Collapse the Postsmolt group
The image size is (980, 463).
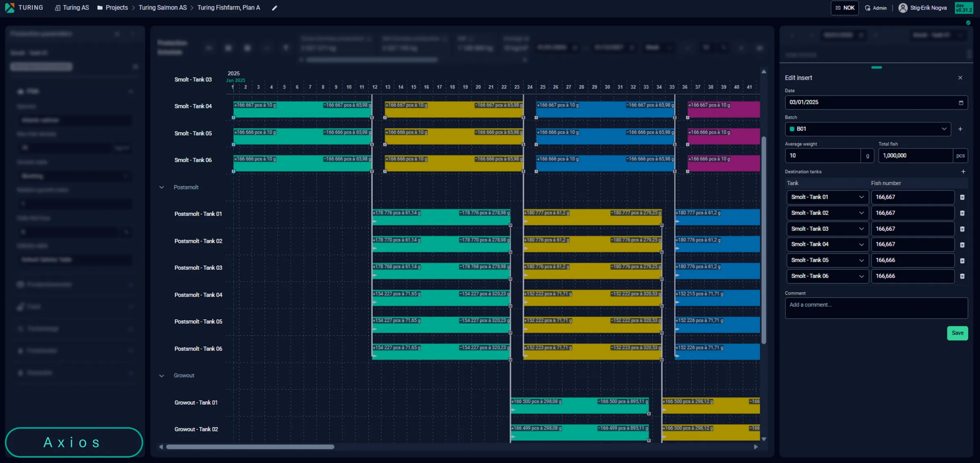pyautogui.click(x=162, y=187)
